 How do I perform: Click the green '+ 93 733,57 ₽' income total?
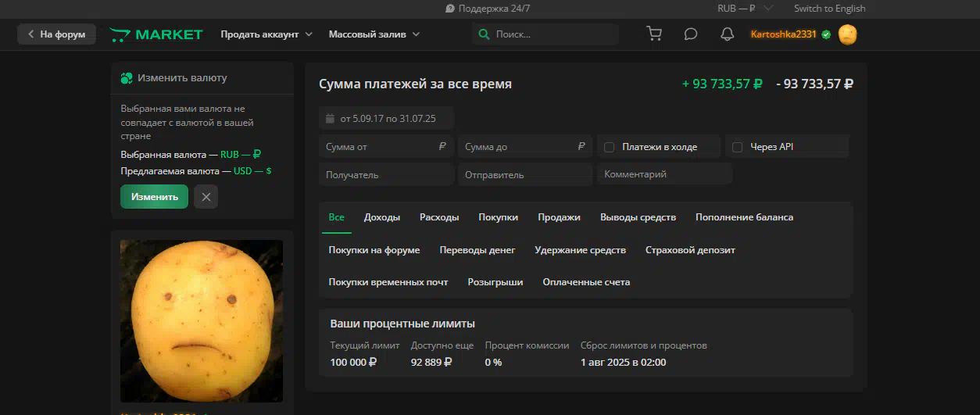click(722, 84)
